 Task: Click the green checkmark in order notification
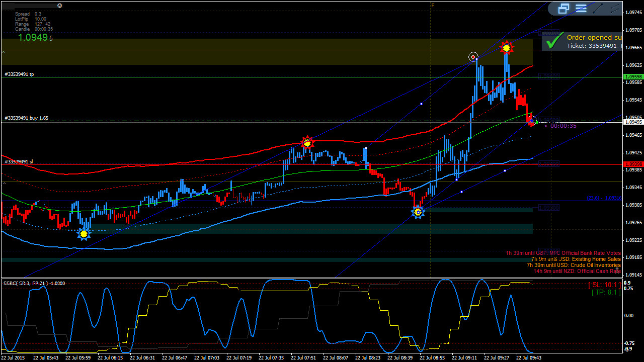[554, 41]
